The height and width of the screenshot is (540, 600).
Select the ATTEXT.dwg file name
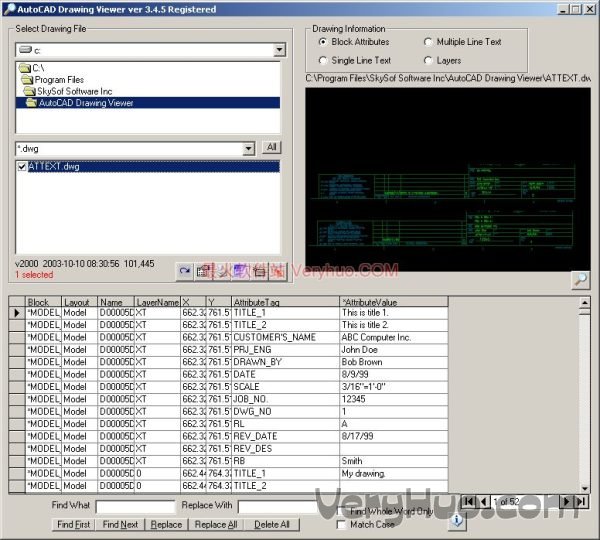[54, 166]
